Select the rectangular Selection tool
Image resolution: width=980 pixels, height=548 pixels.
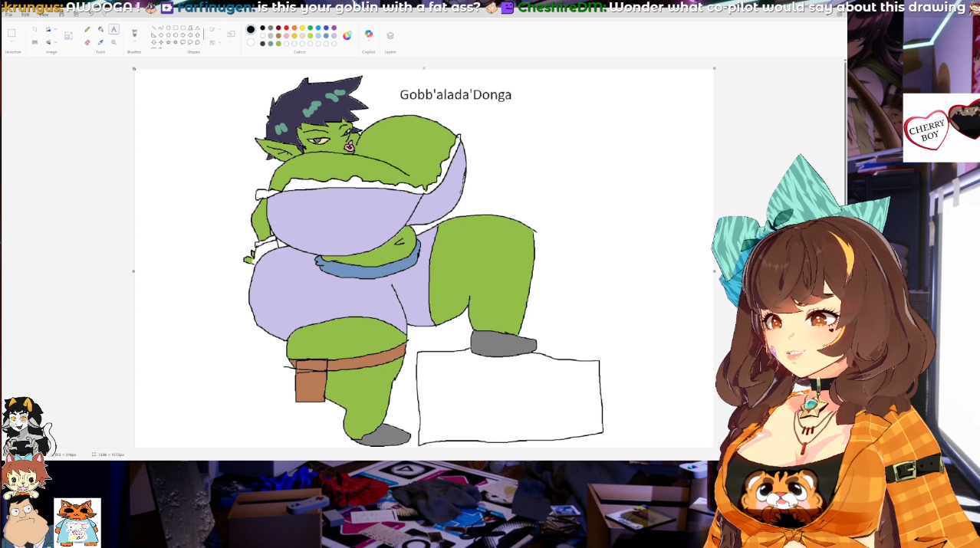click(x=12, y=33)
